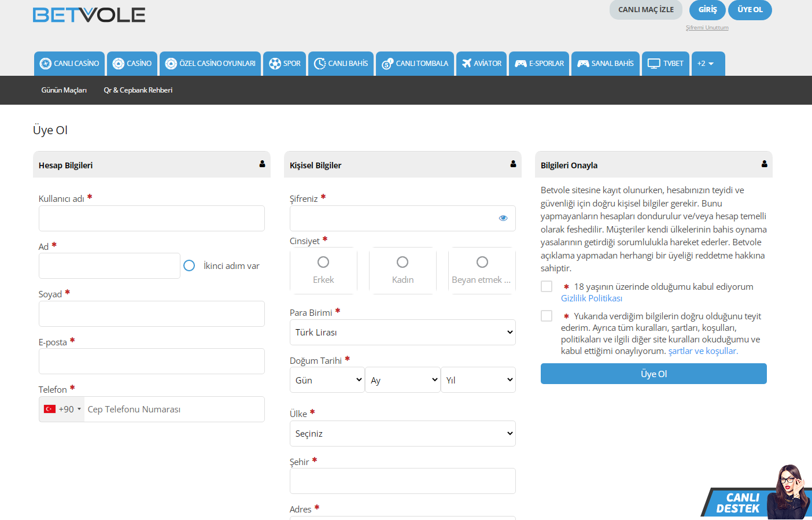Focus the Ad first name field

(x=109, y=265)
